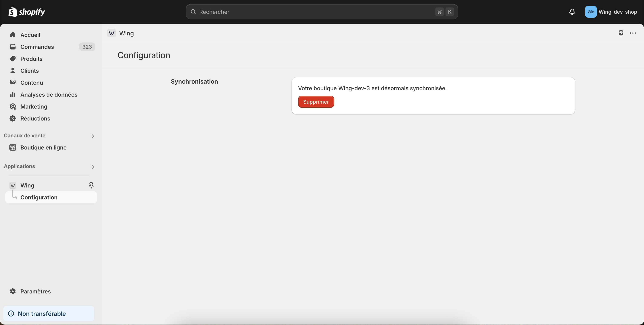Click the Wing app logo in header

112,33
